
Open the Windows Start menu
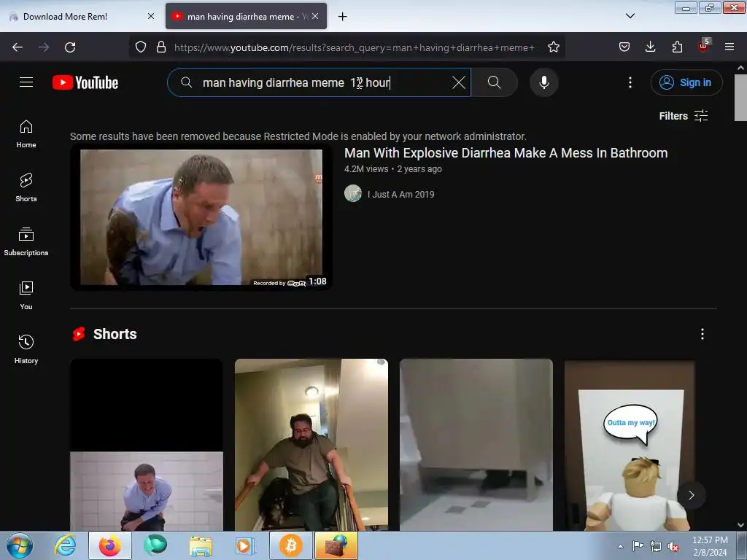pos(20,545)
